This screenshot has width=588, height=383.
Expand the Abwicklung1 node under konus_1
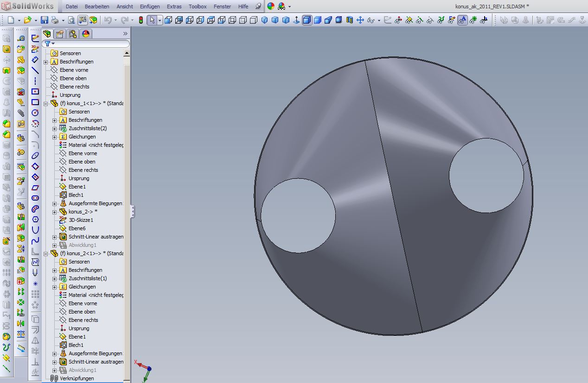pos(55,245)
